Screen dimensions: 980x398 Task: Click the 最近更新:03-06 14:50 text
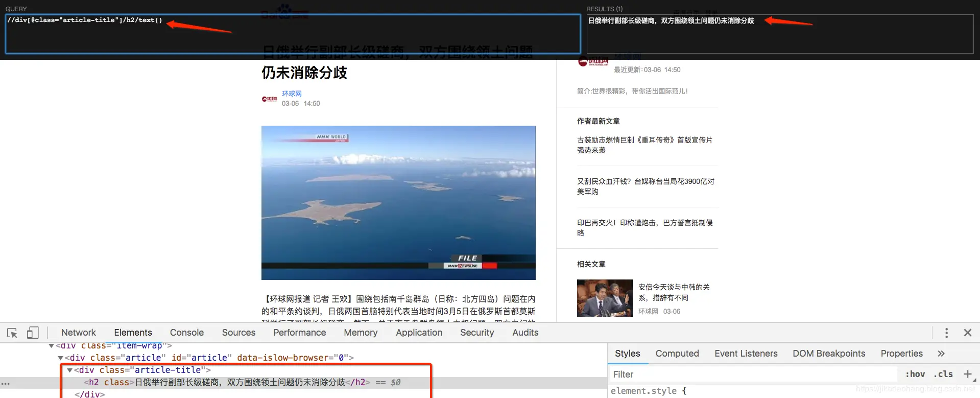(x=647, y=69)
